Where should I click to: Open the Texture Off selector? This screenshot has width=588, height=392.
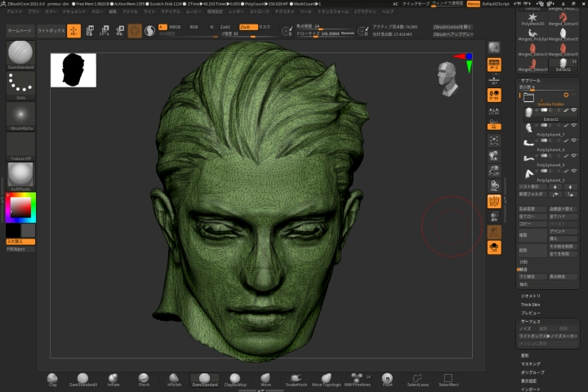click(x=20, y=147)
